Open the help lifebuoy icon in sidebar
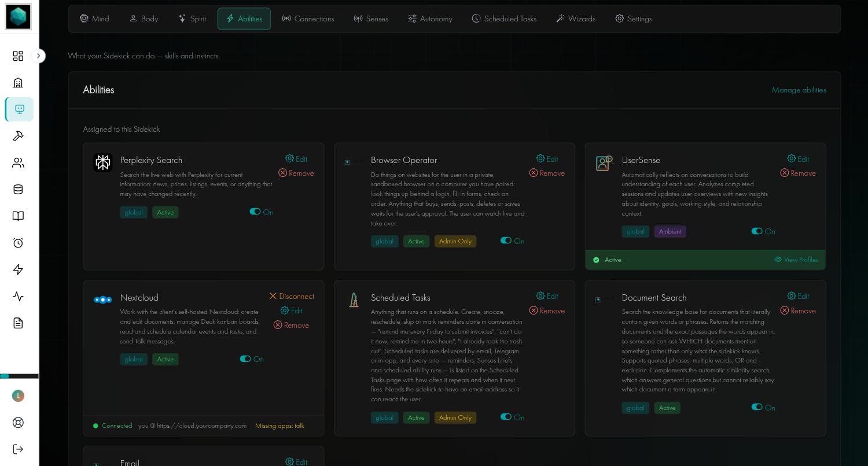 coord(18,423)
